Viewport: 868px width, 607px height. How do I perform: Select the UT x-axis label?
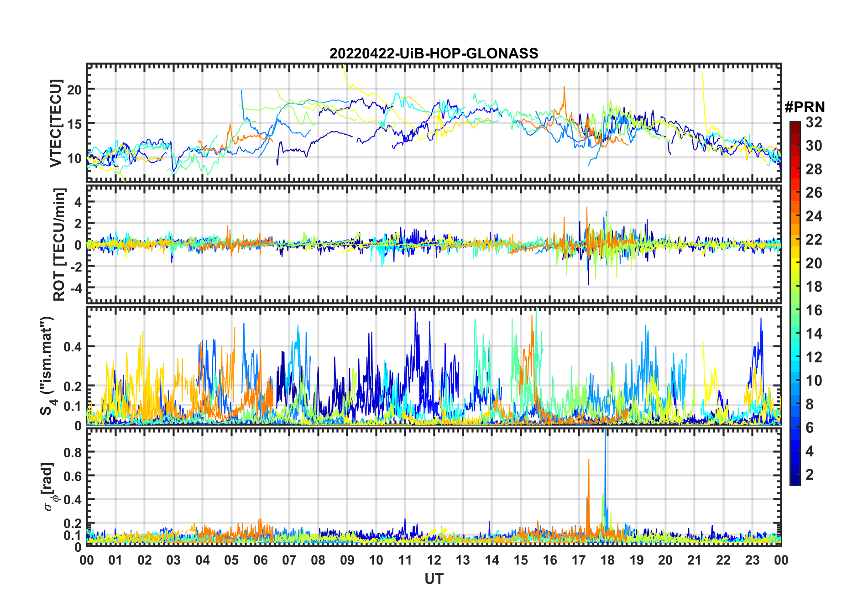pyautogui.click(x=434, y=579)
